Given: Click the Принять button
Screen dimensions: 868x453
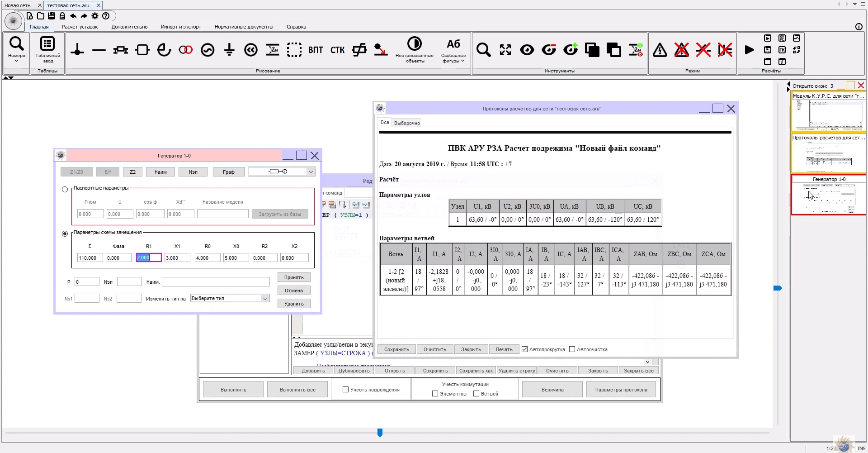Looking at the screenshot, I should click(294, 277).
